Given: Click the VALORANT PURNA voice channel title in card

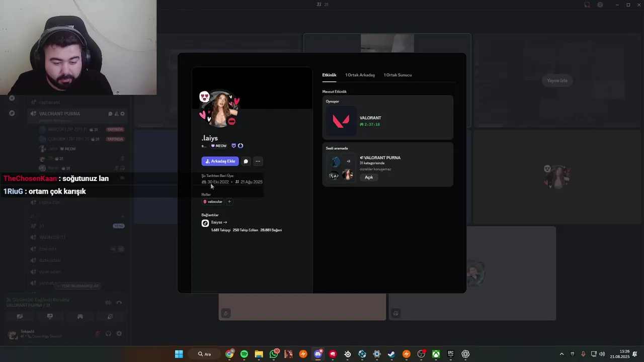Looking at the screenshot, I should 380,158.
